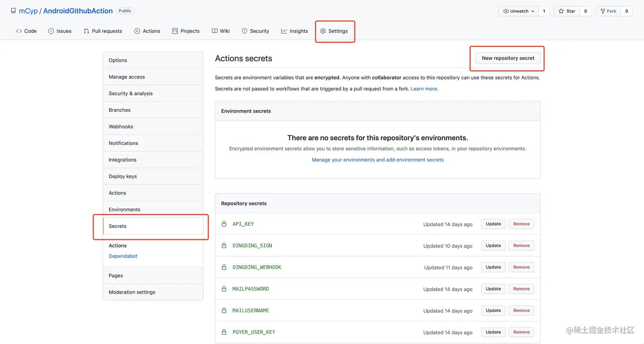Click the repository book icon beside mCyp
Image resolution: width=644 pixels, height=344 pixels.
pos(14,11)
